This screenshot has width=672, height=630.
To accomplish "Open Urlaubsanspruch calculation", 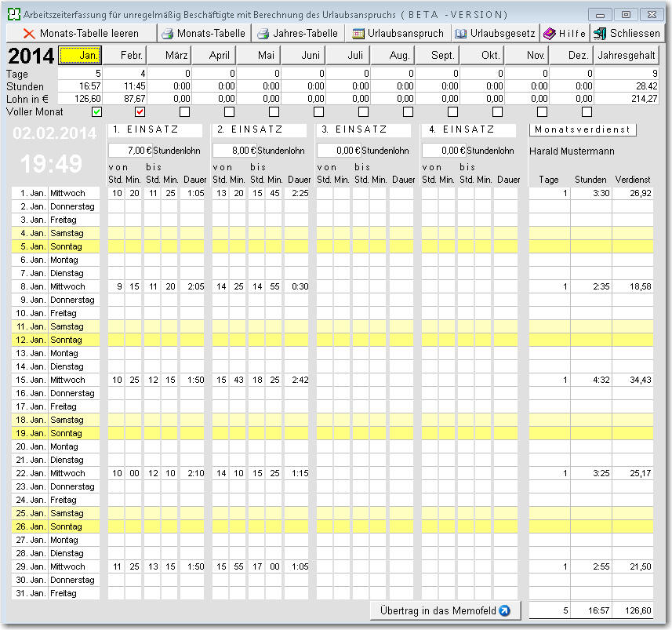I will coord(398,34).
